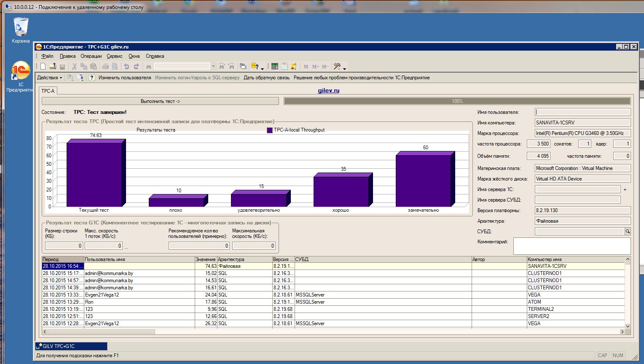Viewport: 644px width, 364px height.
Task: Click the New document icon in toolbar
Action: [43, 66]
